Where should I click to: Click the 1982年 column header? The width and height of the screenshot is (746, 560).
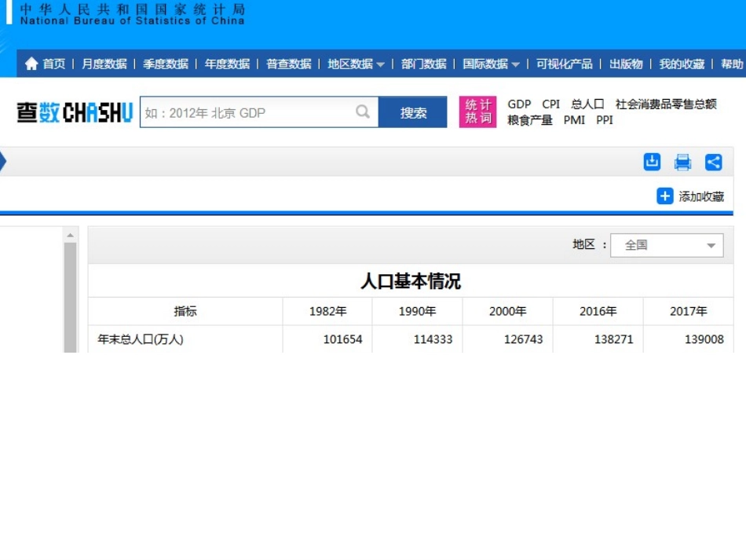(327, 311)
